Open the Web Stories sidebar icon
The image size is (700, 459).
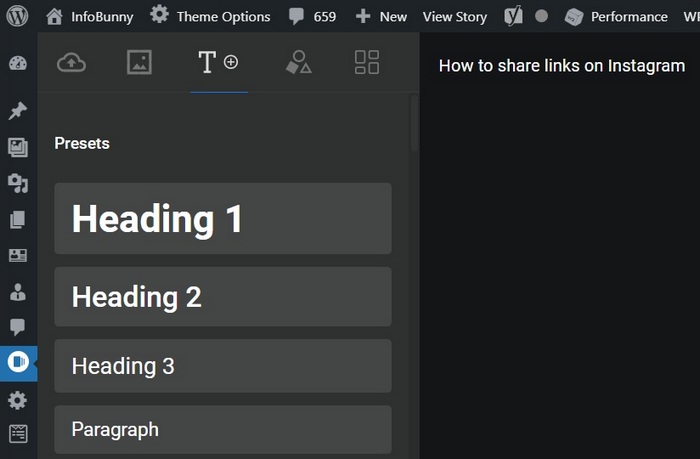pos(18,361)
